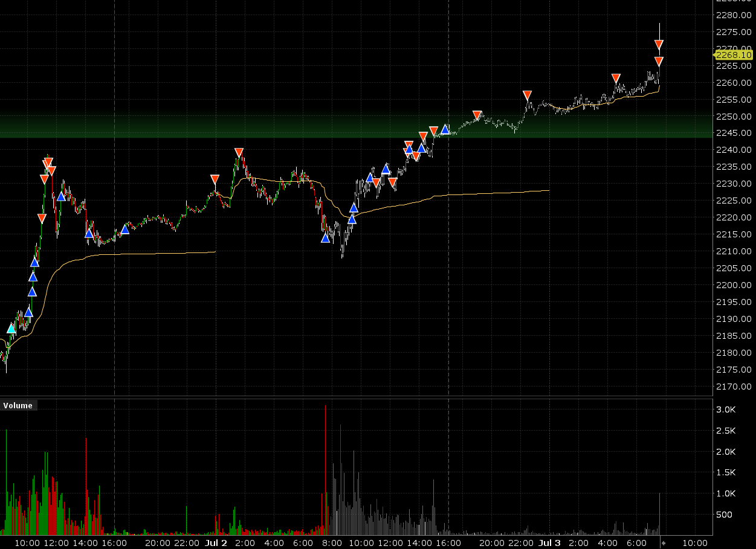Viewport: 756px width, 549px height.
Task: Select the blue buy marker near 2192 on the left
Action: 28,312
